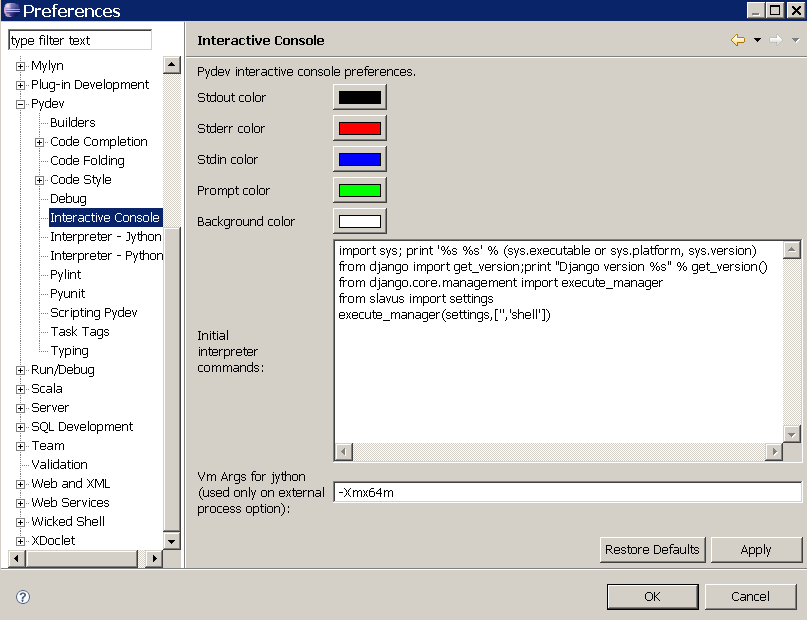Change the Stdout color swatch

point(359,98)
